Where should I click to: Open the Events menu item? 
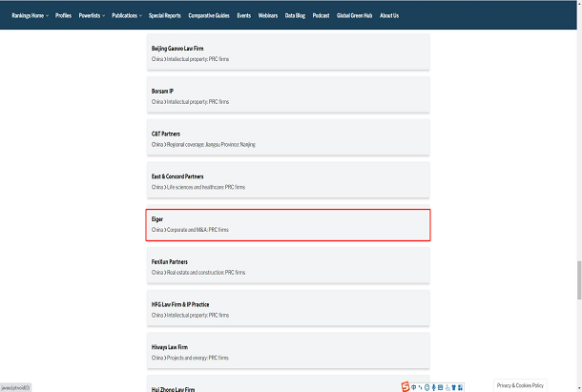244,15
